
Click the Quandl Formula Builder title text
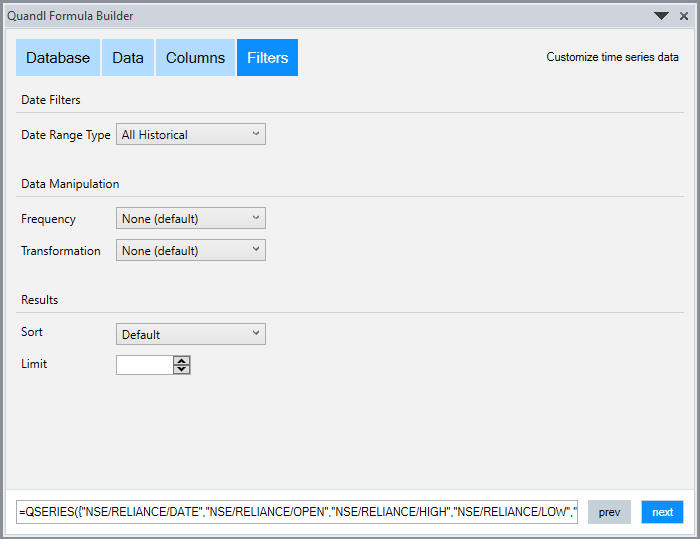click(70, 16)
